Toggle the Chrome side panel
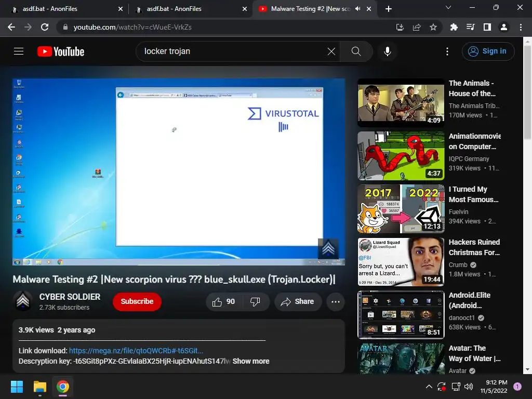Screen dimensions: 532x399 click(x=487, y=27)
